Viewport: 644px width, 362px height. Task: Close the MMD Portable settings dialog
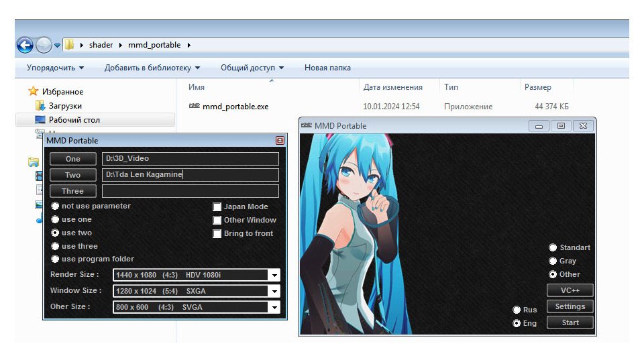(280, 141)
